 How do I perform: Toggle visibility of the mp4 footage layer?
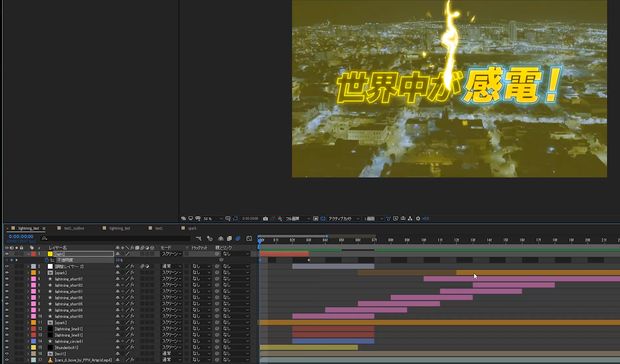[x=7, y=360]
